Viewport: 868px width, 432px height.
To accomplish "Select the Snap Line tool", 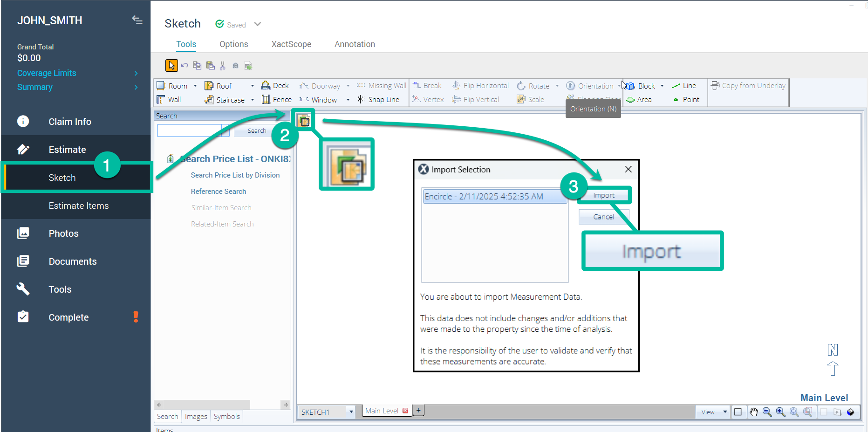I will [378, 99].
